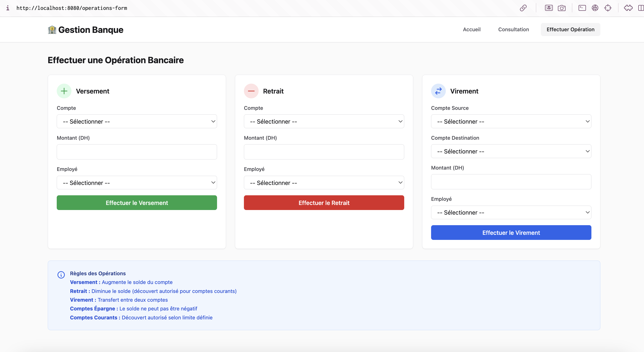Image resolution: width=644 pixels, height=352 pixels.
Task: Select the Effectuer Opération nav tab
Action: [570, 29]
